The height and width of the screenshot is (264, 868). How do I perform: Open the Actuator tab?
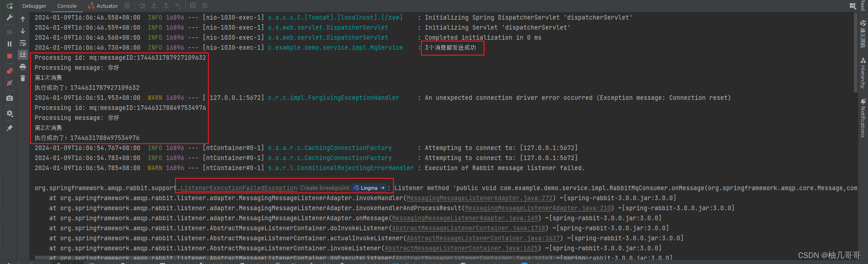(x=103, y=6)
